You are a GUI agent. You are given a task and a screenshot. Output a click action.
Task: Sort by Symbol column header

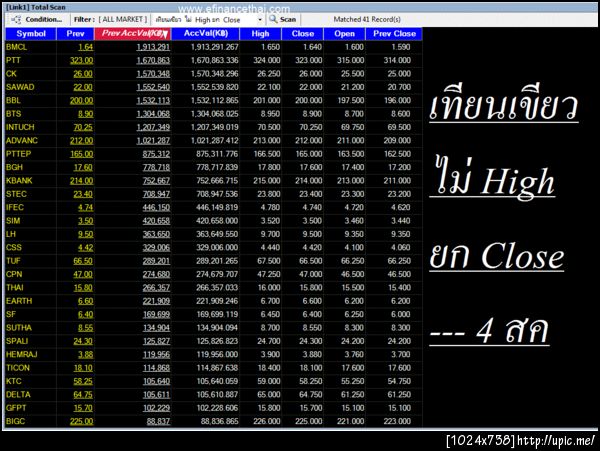(31, 34)
